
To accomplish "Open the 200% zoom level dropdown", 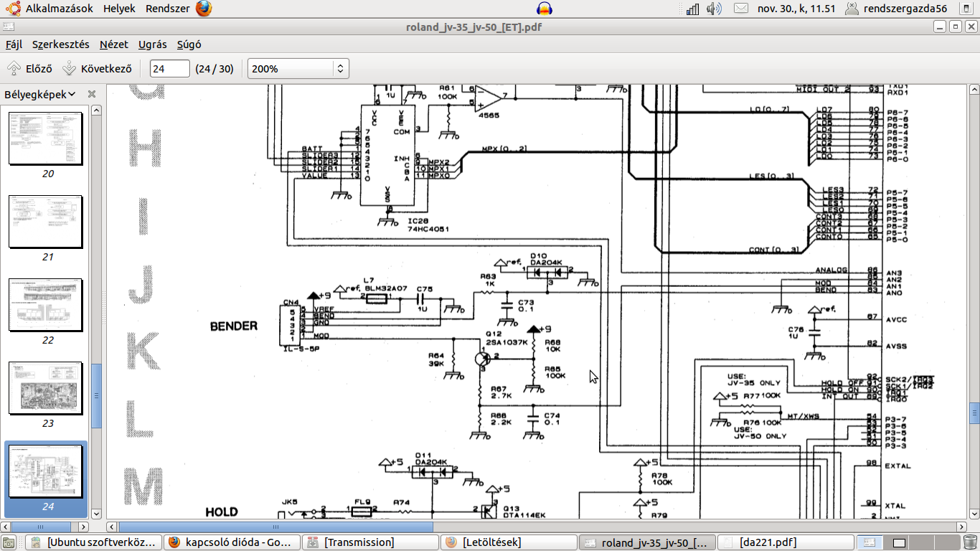I will click(298, 69).
